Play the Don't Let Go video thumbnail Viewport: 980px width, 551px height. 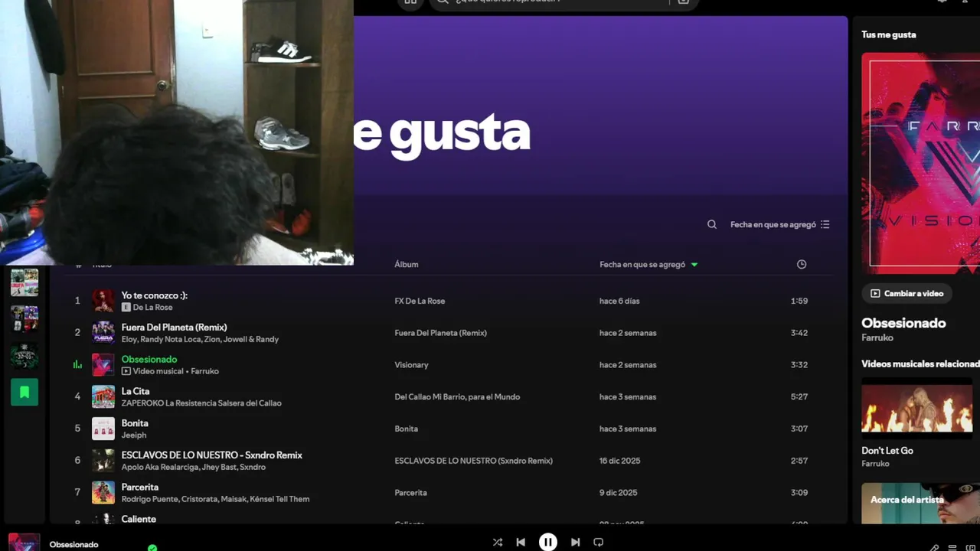pos(917,408)
